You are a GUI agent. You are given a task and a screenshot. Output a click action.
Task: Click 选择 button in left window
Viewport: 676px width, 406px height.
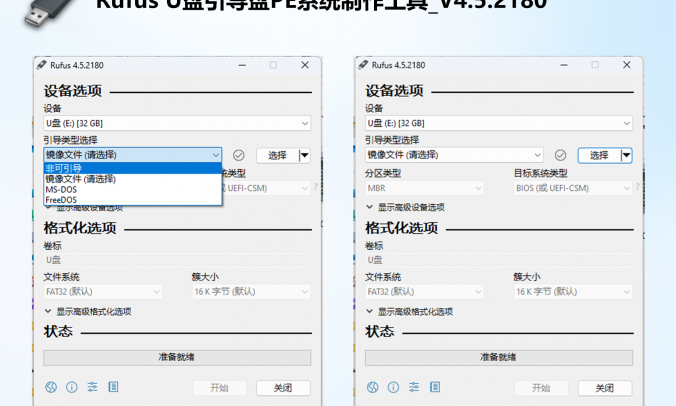tap(277, 155)
